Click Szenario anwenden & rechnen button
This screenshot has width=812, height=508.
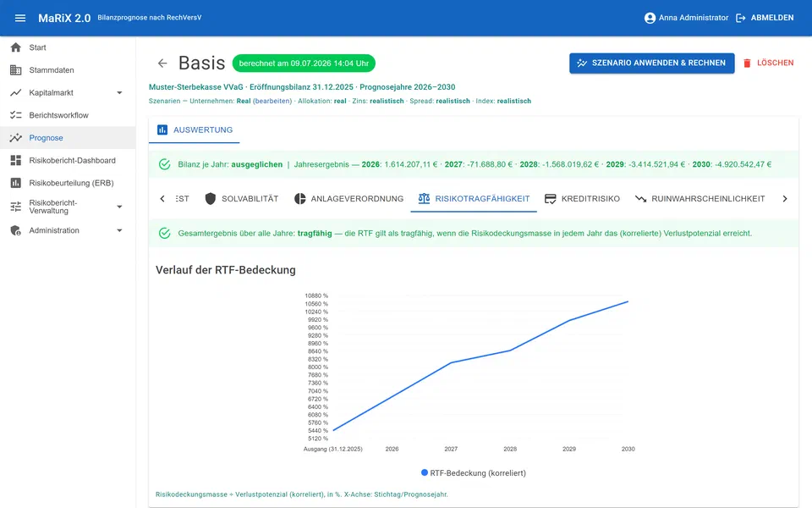point(651,63)
